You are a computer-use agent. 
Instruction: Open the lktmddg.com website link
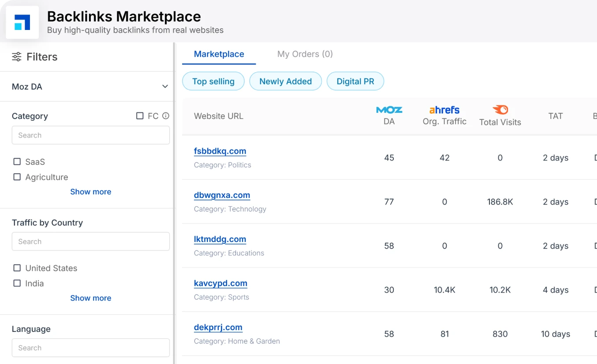pyautogui.click(x=220, y=239)
